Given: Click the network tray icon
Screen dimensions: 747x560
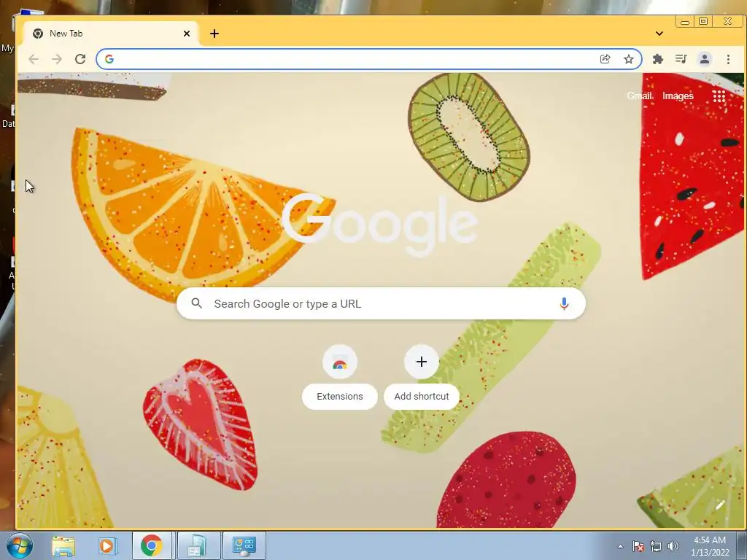Looking at the screenshot, I should click(656, 546).
